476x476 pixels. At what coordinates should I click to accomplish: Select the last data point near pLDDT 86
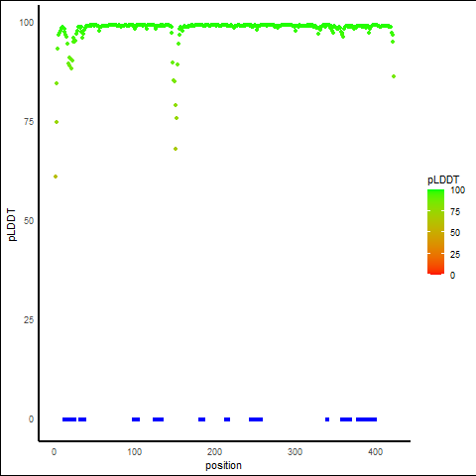[x=394, y=76]
